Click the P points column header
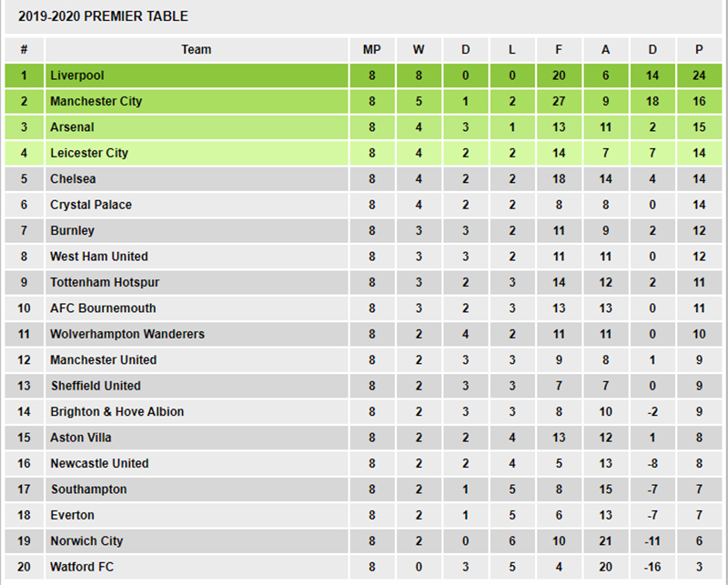This screenshot has height=585, width=728. (x=699, y=49)
